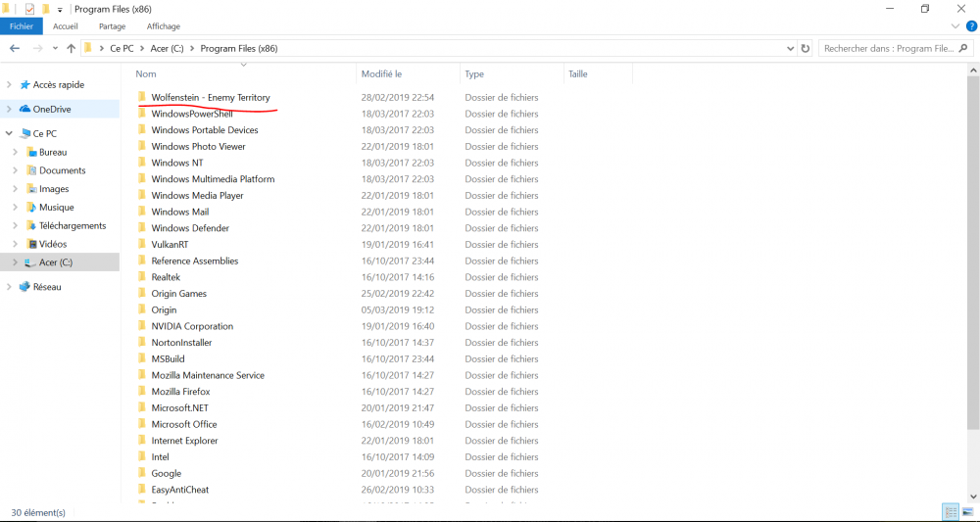Screen dimensions: 980x522
Task: Open the Fichier menu
Action: click(22, 26)
